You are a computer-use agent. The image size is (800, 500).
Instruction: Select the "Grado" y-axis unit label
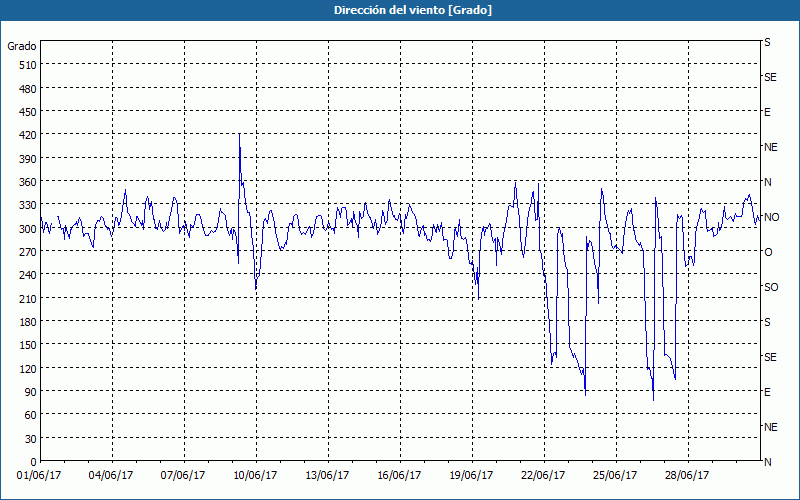tap(22, 46)
